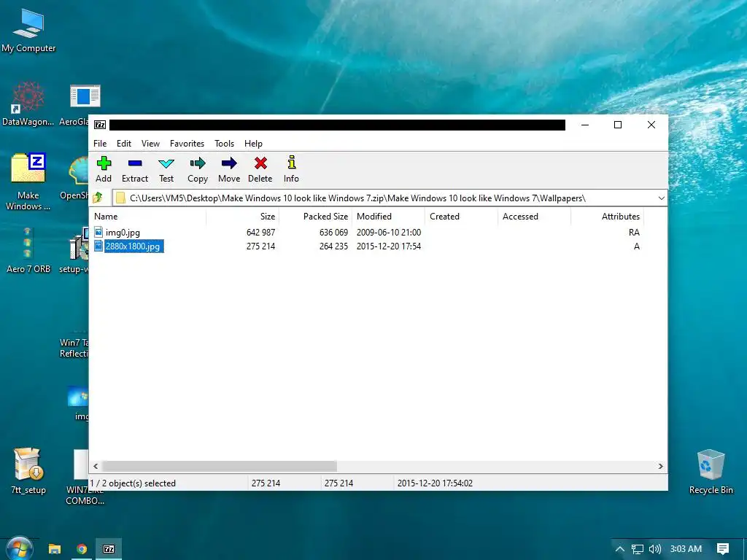Click the Move toolbar icon
This screenshot has width=747, height=560.
[229, 163]
